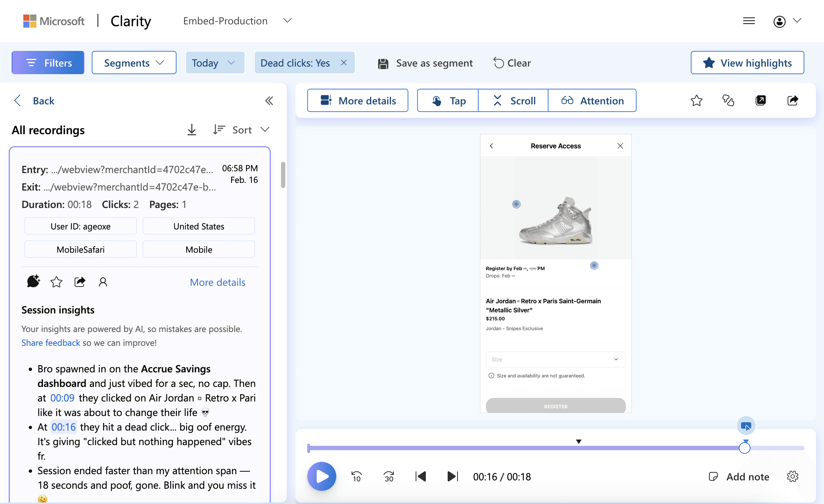
Task: Click the playback timeline slider handle
Action: point(744,448)
